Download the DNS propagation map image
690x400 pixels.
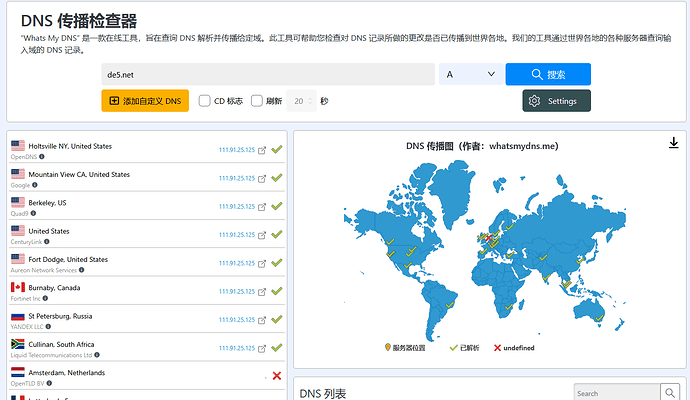[x=673, y=143]
